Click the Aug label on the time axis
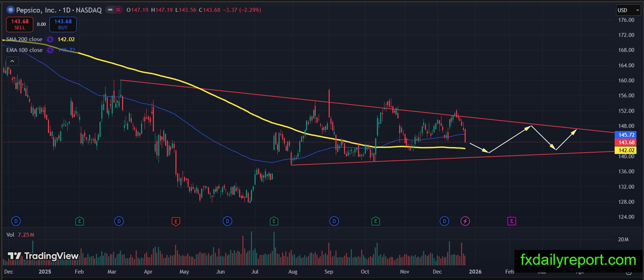This screenshot has height=280, width=644. [293, 272]
